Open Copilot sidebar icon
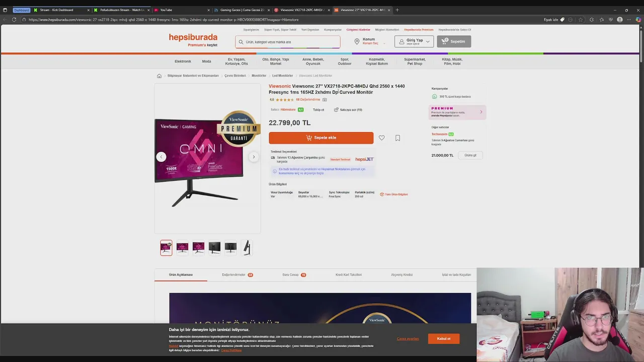The image size is (644, 362). pos(638,20)
